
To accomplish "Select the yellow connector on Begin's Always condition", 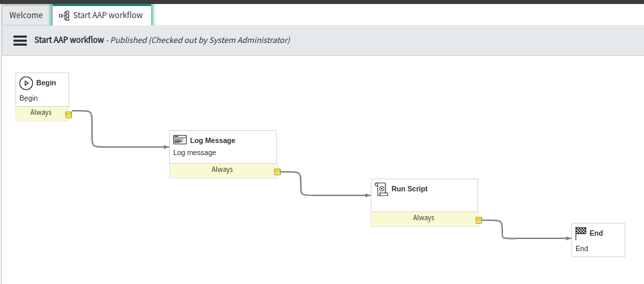I will (68, 115).
